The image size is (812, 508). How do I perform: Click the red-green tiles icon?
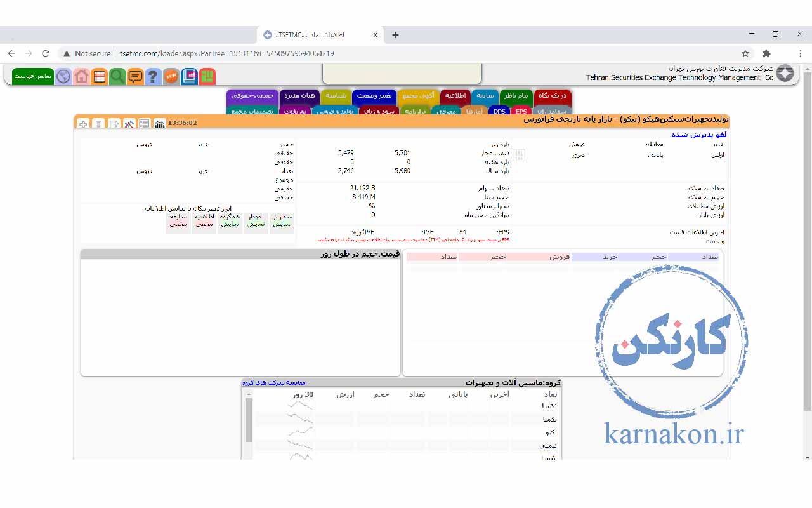click(207, 77)
